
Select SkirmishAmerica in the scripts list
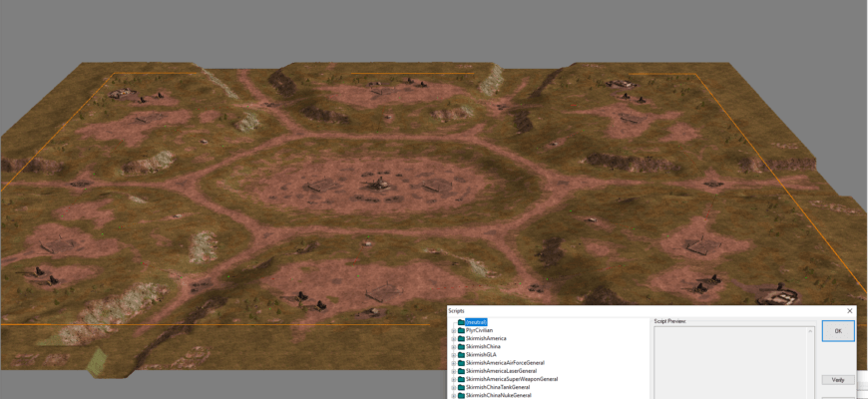click(486, 338)
